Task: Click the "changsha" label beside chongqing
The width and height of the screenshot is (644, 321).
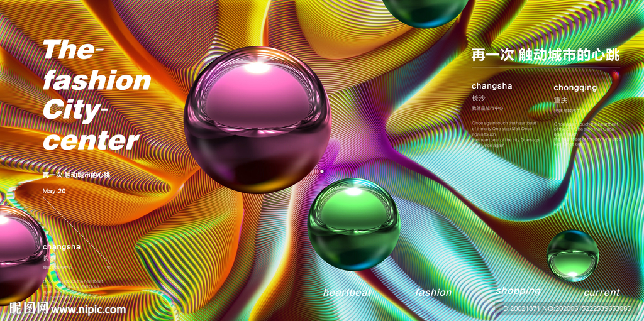Action: point(492,86)
